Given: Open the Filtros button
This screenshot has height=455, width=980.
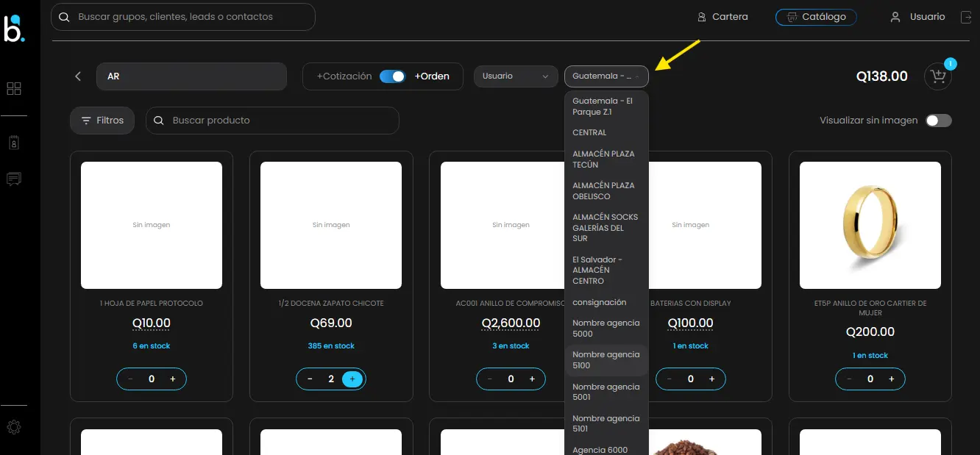Looking at the screenshot, I should tap(102, 121).
